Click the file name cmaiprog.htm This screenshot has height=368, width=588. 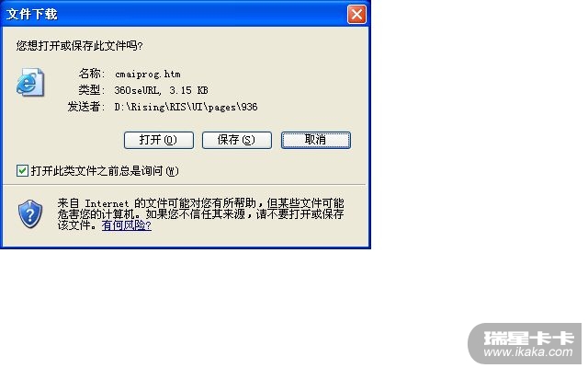[148, 74]
